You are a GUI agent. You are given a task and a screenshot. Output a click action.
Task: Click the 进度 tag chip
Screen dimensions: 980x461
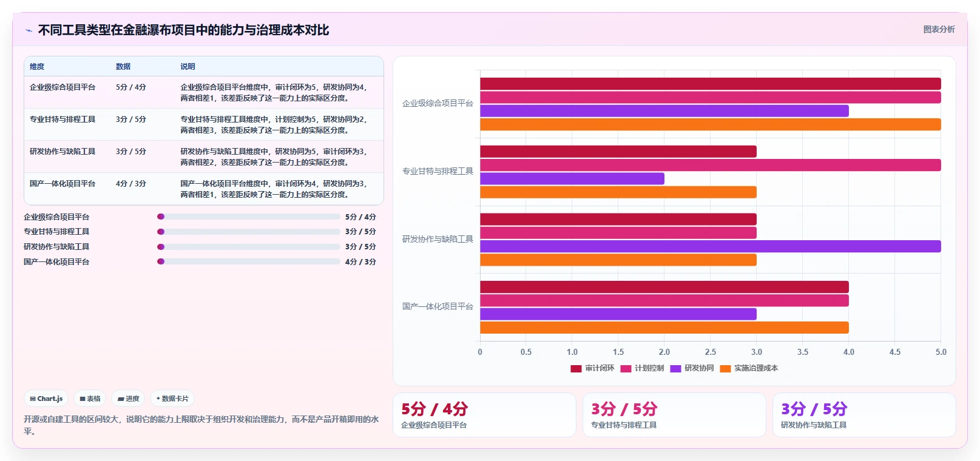[128, 399]
